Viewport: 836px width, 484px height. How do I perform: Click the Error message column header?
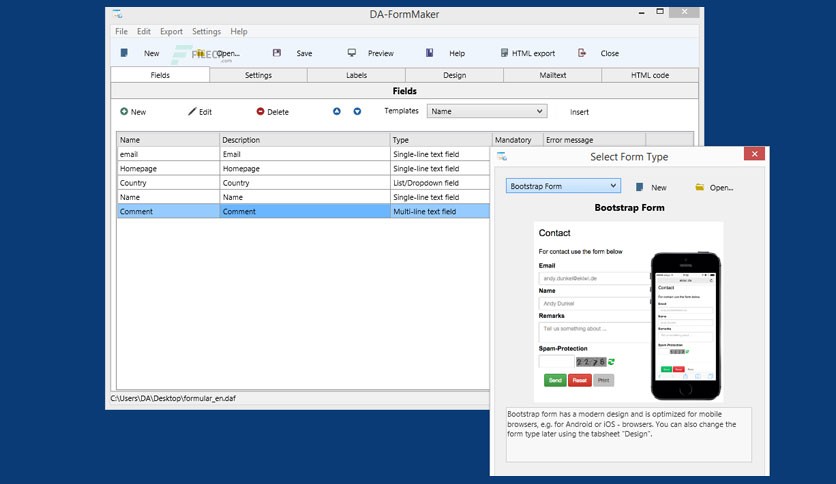594,140
